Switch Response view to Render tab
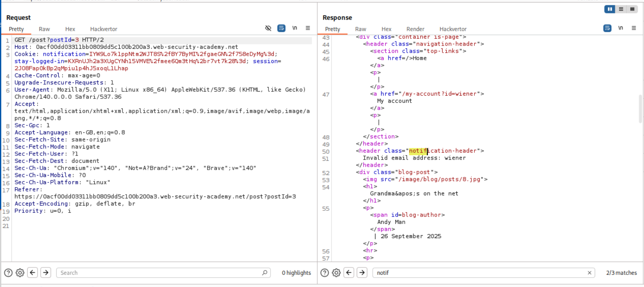This screenshot has width=644, height=287. [415, 29]
